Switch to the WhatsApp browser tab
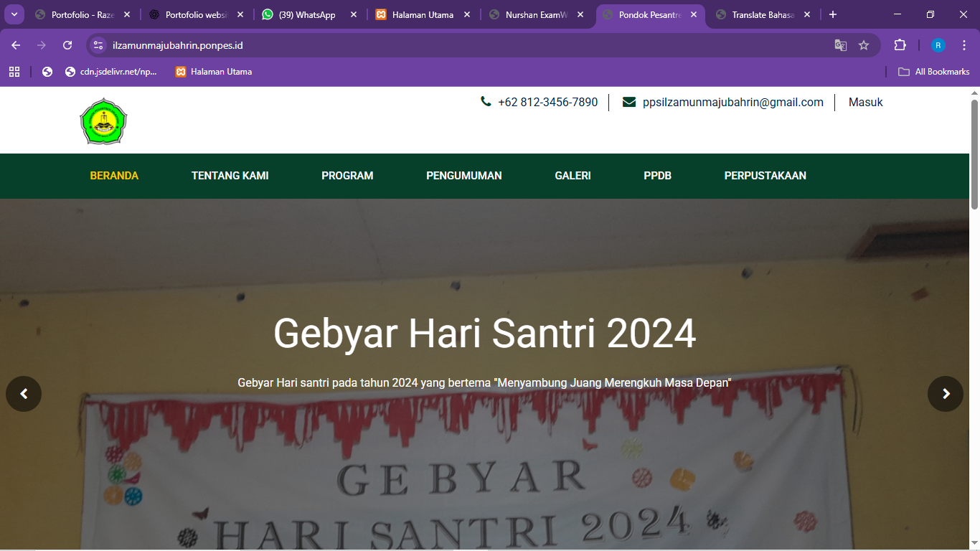This screenshot has width=980, height=551. (x=304, y=14)
